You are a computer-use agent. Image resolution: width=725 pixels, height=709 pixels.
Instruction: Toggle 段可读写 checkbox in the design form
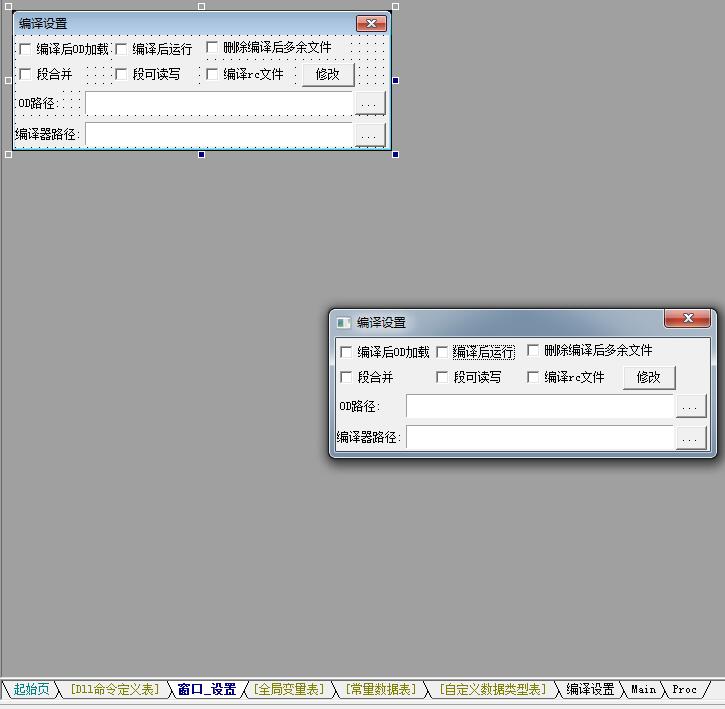121,74
